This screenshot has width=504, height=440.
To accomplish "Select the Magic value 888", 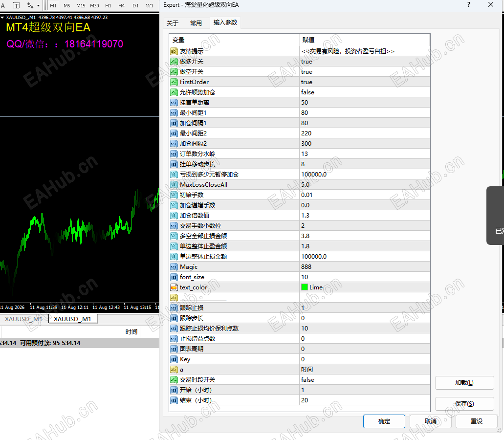I will pyautogui.click(x=365, y=267).
